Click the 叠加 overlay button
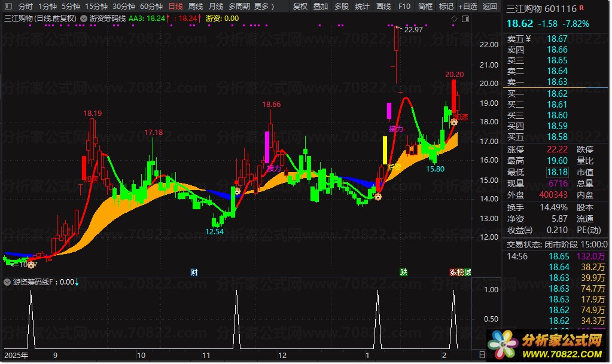This screenshot has height=364, width=612. [x=321, y=6]
